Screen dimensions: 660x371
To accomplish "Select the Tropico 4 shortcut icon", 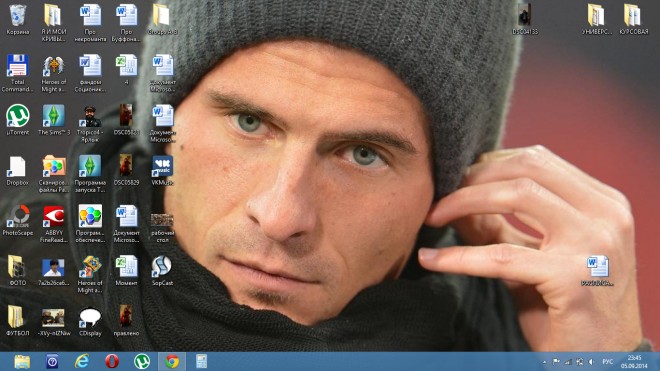I will tap(90, 123).
